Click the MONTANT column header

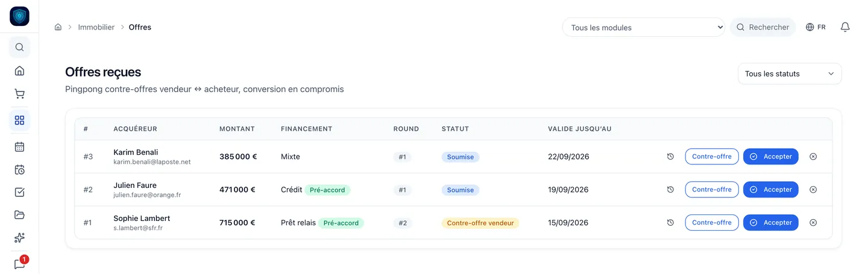[x=237, y=129]
